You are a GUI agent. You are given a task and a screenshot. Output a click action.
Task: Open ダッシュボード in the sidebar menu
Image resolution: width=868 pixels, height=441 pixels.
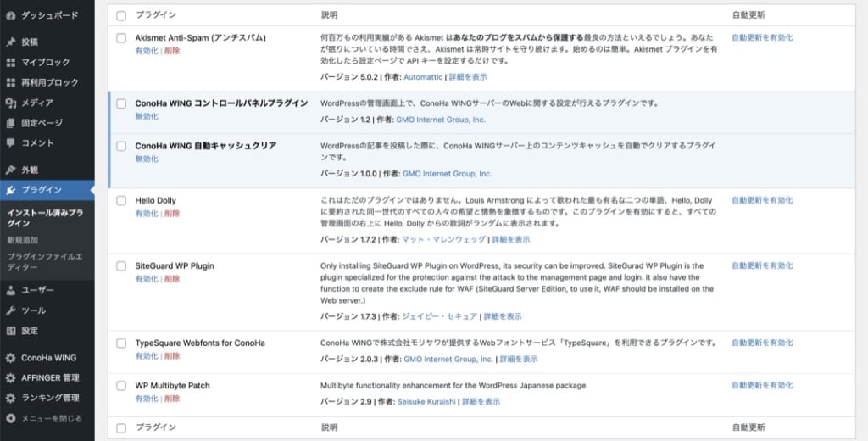[x=47, y=15]
